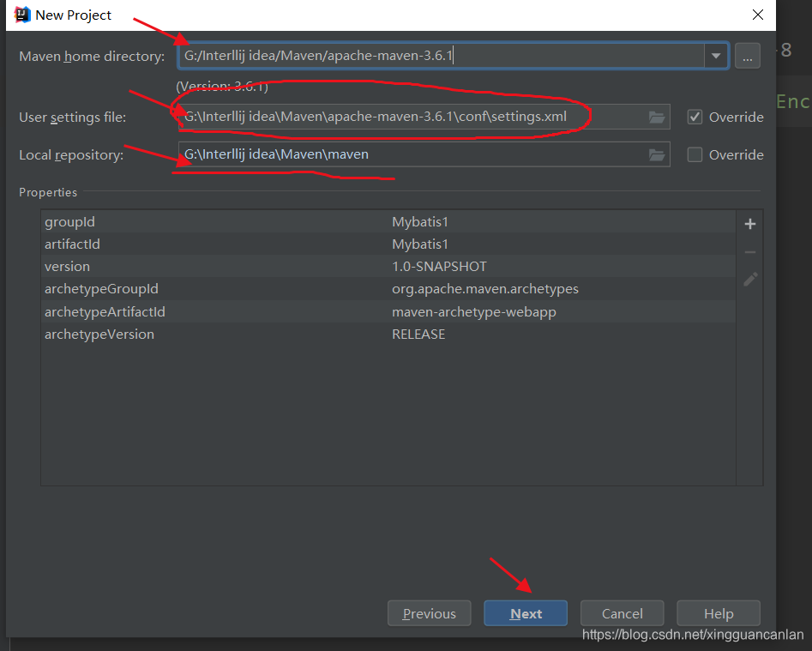Click the RELEASE archetype version value

click(418, 334)
